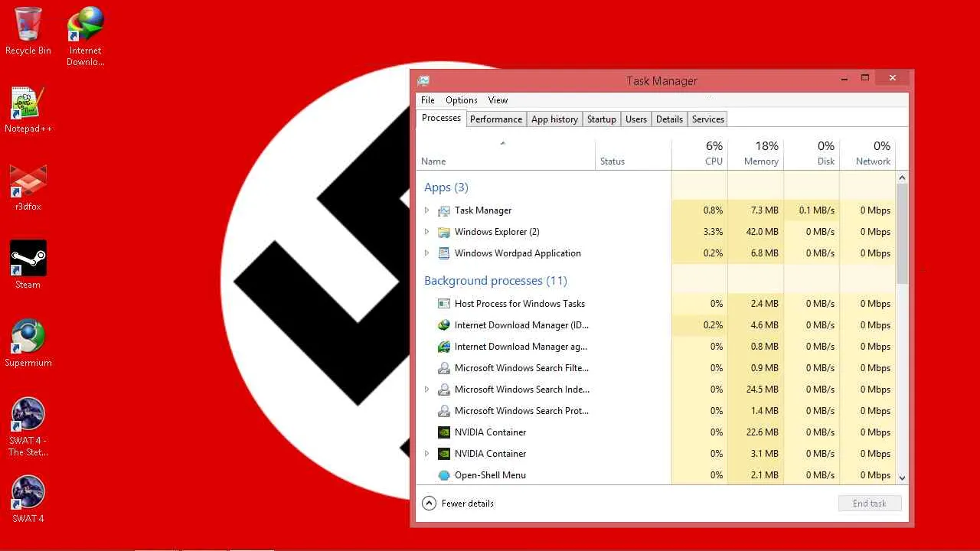Click the process list scrollbar thumb
The width and height of the screenshot is (980, 551).
click(902, 234)
